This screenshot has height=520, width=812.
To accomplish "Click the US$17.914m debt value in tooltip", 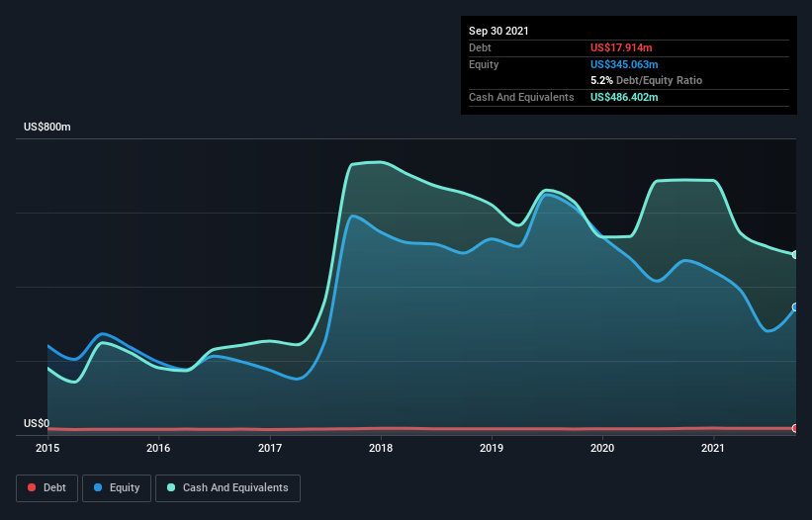I will point(621,47).
